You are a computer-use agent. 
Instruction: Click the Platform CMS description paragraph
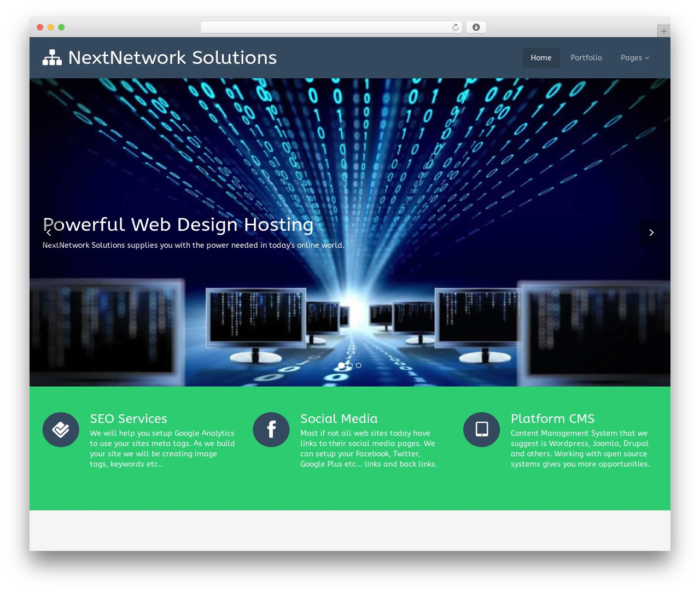(580, 449)
